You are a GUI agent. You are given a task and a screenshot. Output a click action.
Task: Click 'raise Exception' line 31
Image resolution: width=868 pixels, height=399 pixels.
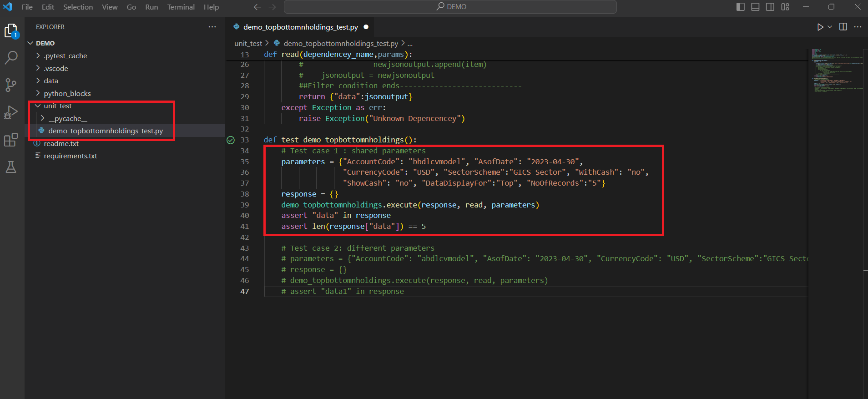click(x=382, y=118)
